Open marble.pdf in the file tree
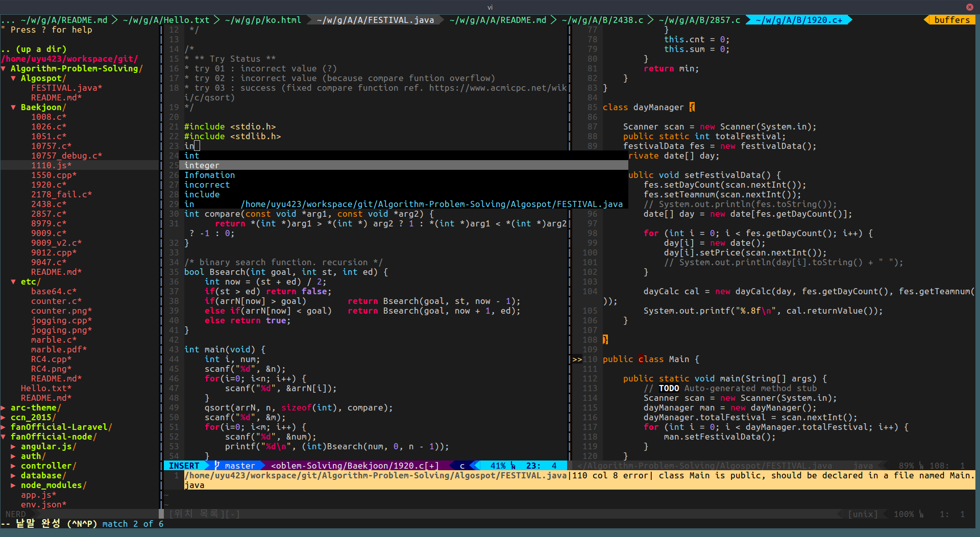 pos(59,349)
